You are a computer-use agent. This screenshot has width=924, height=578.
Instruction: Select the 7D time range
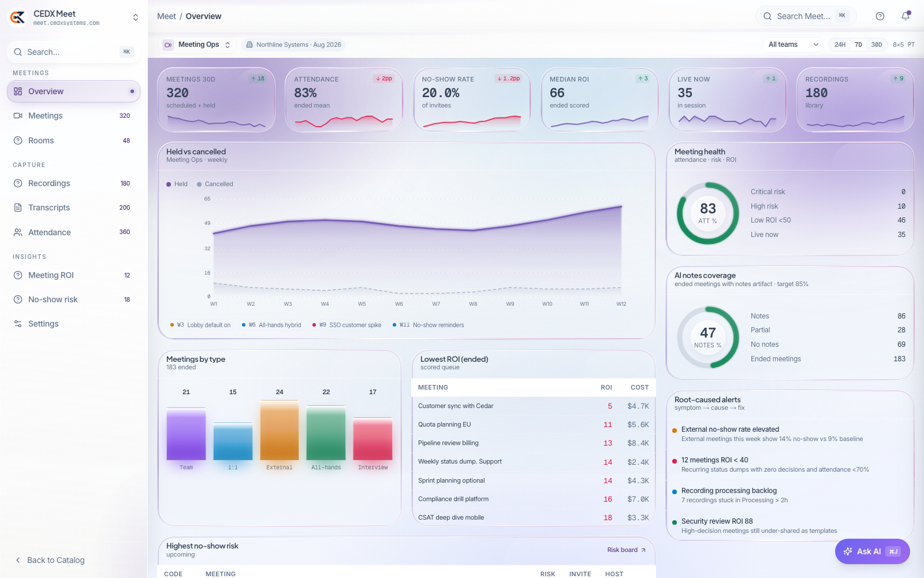point(858,45)
